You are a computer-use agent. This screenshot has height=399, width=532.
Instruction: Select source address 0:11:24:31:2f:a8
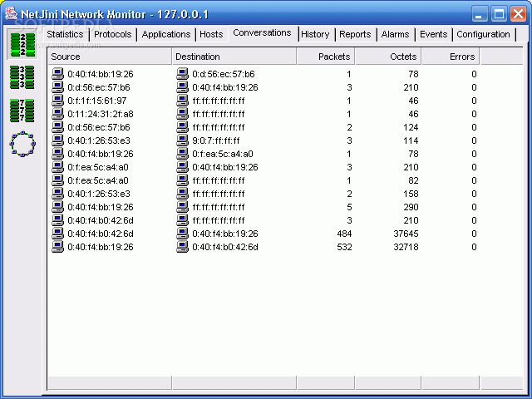(101, 114)
